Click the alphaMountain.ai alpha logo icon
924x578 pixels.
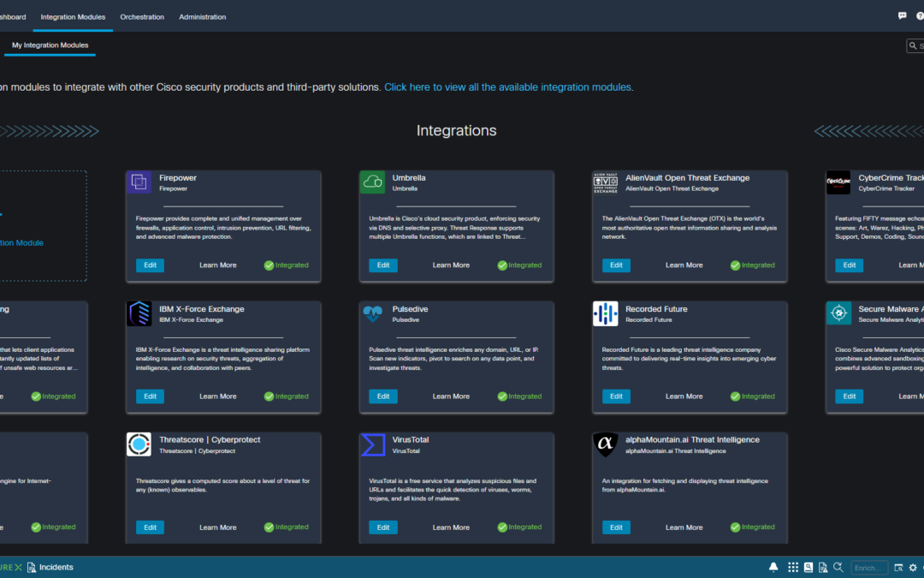(605, 444)
